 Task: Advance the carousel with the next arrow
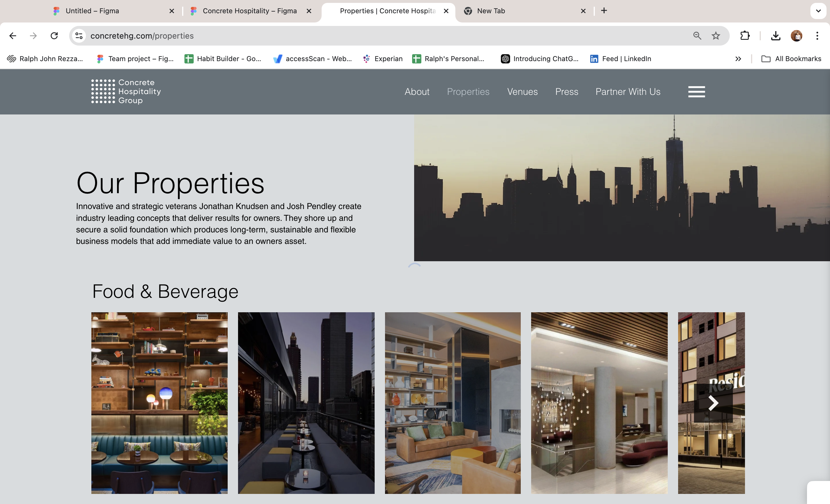[713, 403]
